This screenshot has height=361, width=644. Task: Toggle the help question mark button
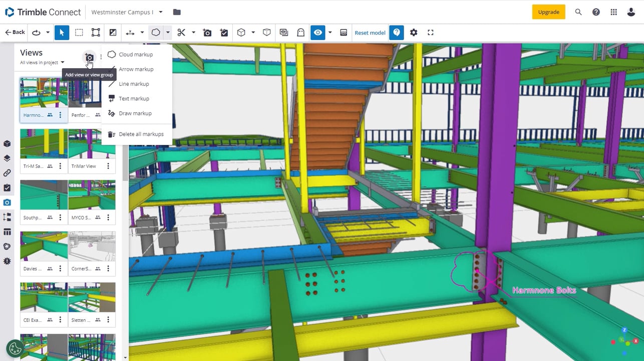[397, 33]
